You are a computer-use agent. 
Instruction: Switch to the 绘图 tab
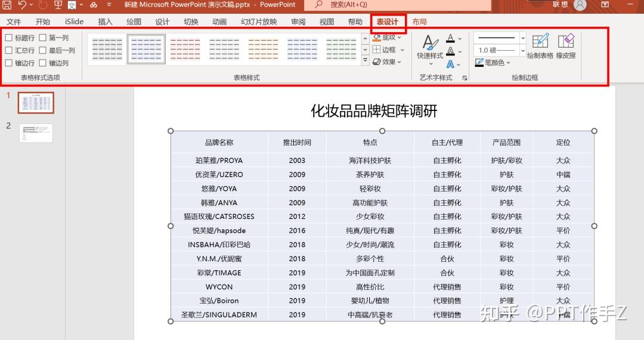pos(134,21)
